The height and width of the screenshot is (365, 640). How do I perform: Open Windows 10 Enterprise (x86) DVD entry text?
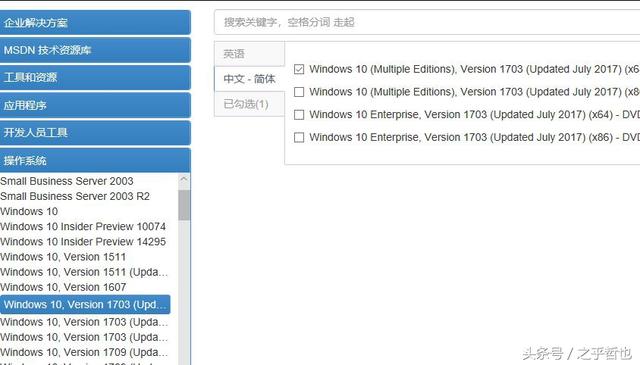[x=474, y=138]
